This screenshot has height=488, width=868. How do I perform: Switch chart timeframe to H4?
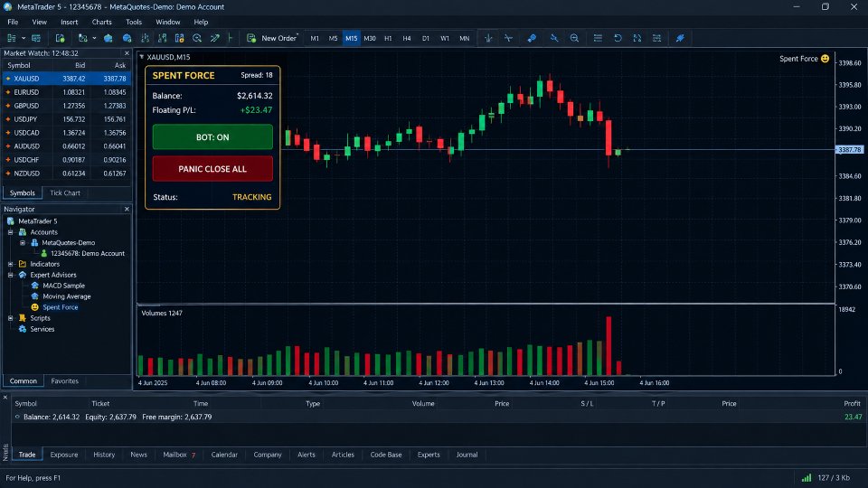pyautogui.click(x=407, y=38)
